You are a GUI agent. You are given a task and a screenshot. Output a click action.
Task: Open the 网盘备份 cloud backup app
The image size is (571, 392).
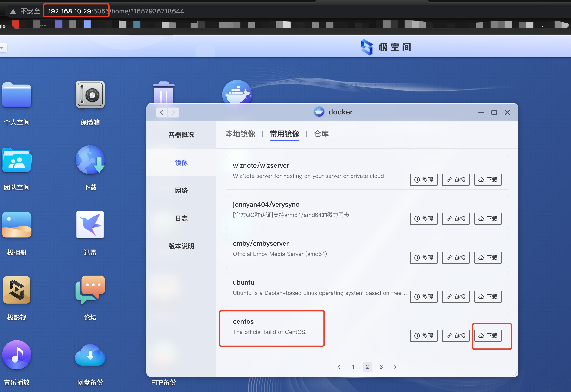[x=90, y=355]
